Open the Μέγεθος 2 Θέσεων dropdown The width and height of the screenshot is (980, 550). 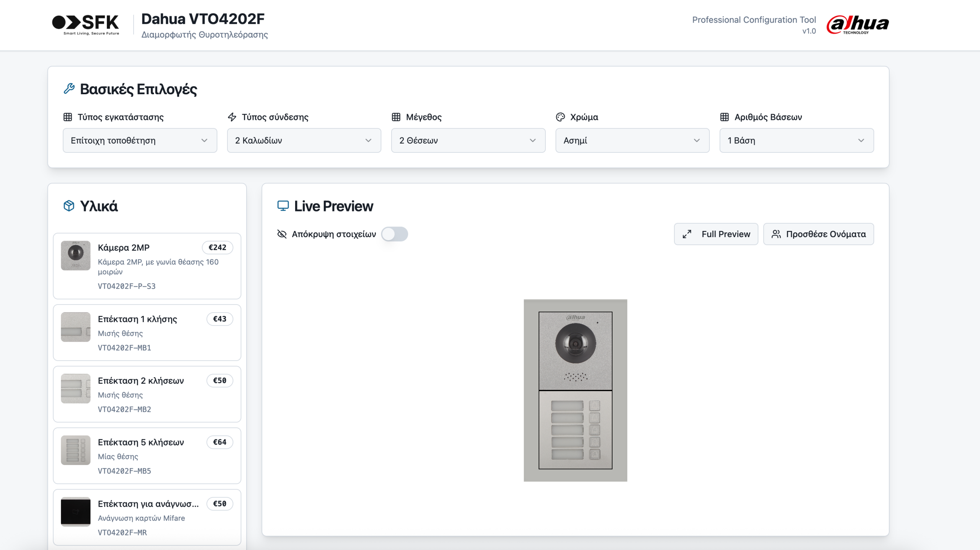468,141
